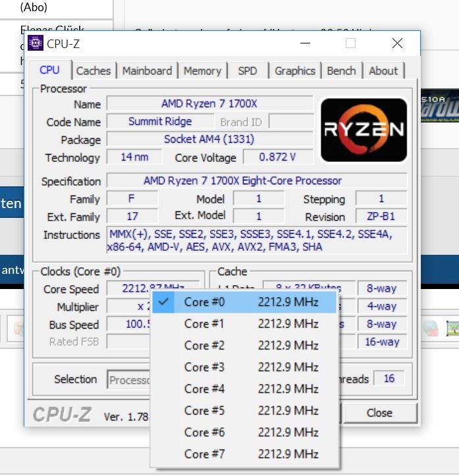
Task: Click the 4-way cache value
Action: [x=382, y=306]
